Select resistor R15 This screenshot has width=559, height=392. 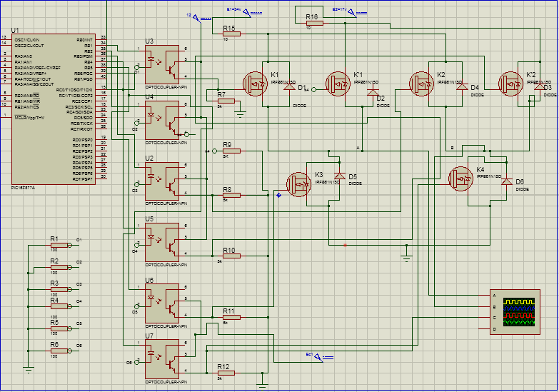click(231, 34)
